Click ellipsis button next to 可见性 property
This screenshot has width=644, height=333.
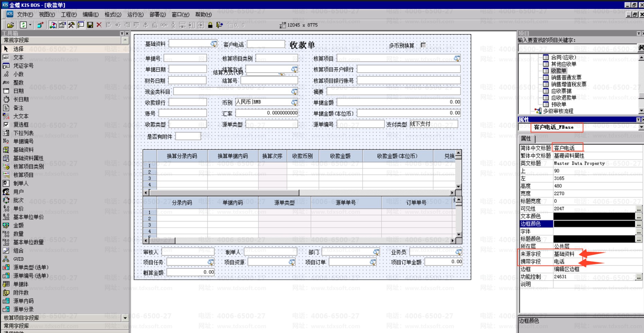[638, 209]
